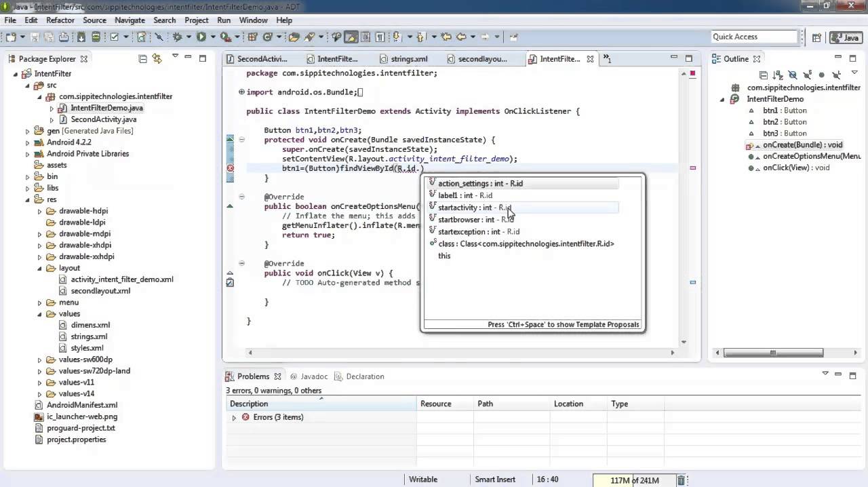Image resolution: width=868 pixels, height=487 pixels.
Task: Open the Navigate menu
Action: (x=129, y=20)
